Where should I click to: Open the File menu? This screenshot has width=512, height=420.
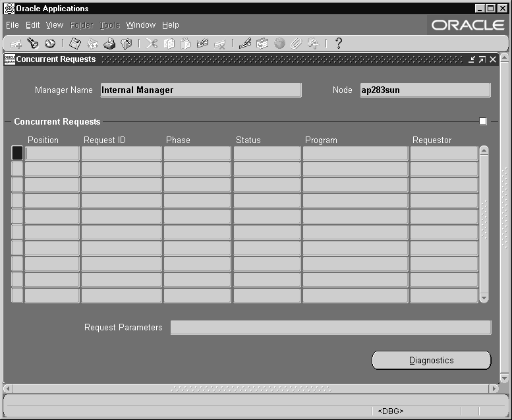coord(13,25)
